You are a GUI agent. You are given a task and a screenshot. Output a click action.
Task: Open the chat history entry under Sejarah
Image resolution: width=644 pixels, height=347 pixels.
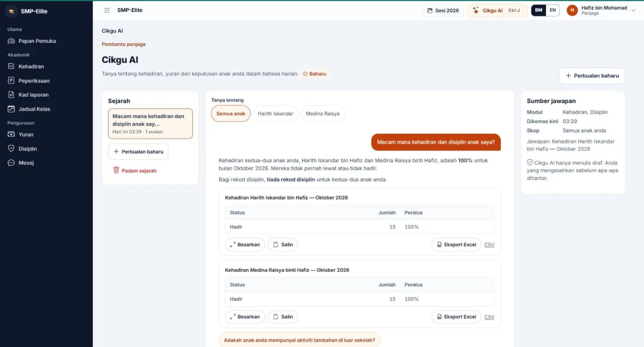(150, 124)
